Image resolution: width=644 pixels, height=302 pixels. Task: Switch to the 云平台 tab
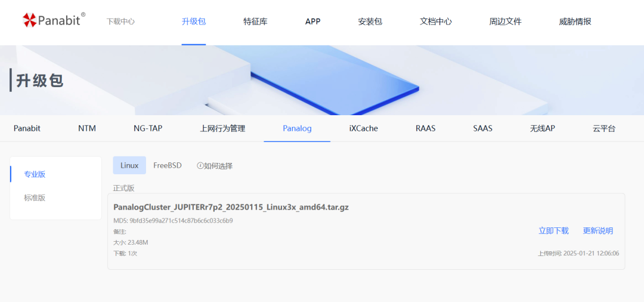pos(603,128)
